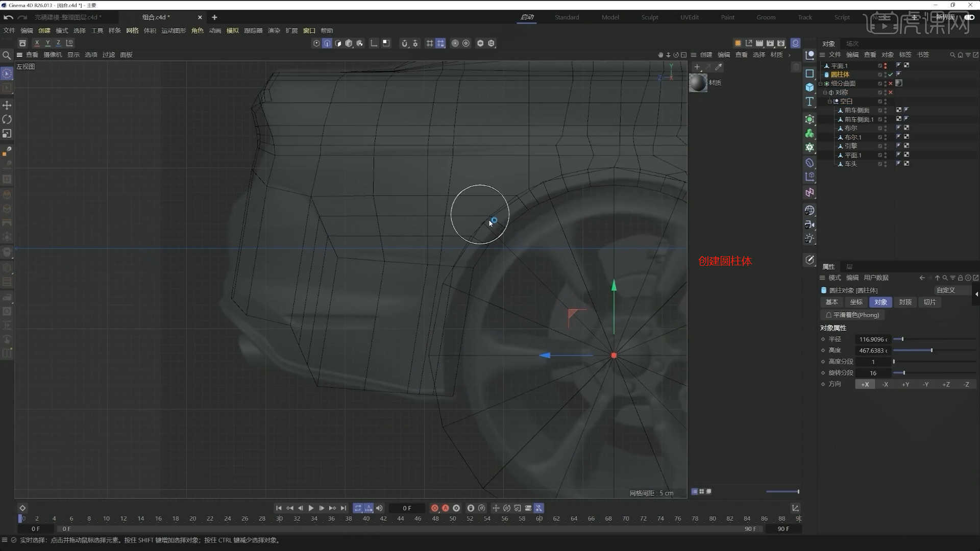980x551 pixels.
Task: Switch to the UVEdit layout tab
Action: pos(690,17)
